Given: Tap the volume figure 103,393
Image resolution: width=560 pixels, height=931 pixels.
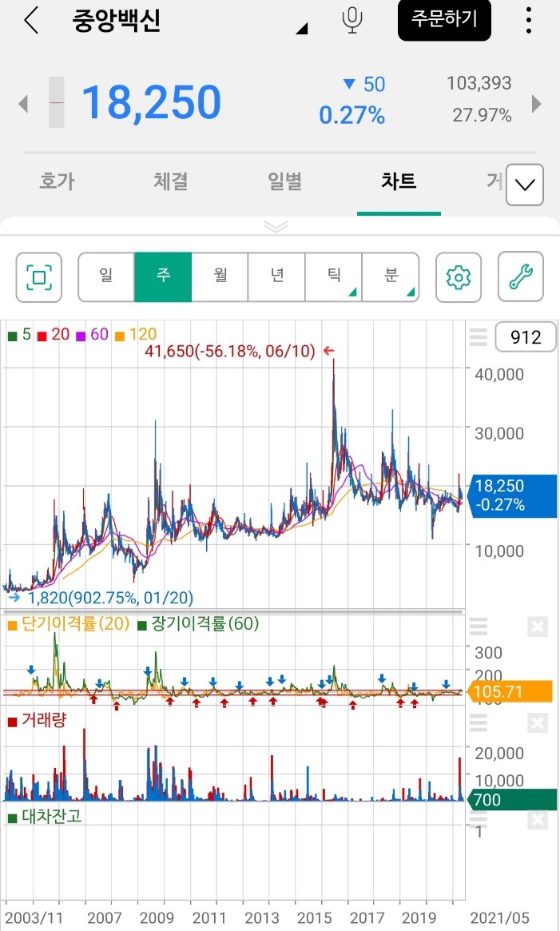Looking at the screenshot, I should click(x=479, y=84).
